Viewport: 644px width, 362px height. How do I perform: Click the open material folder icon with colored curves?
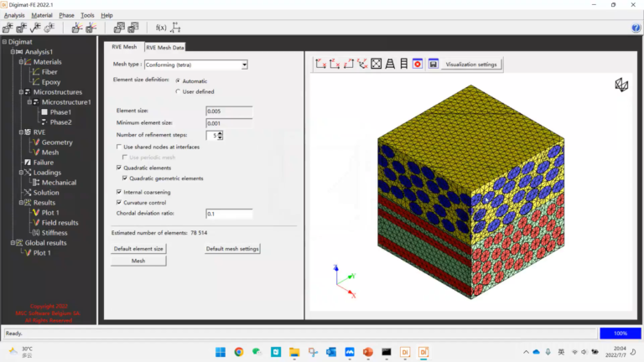tap(77, 28)
